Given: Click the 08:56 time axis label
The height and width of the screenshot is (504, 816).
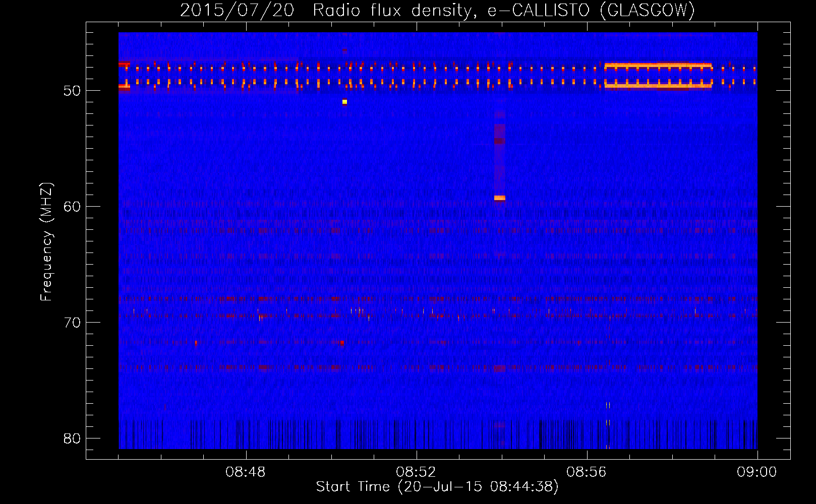Looking at the screenshot, I should pos(587,472).
